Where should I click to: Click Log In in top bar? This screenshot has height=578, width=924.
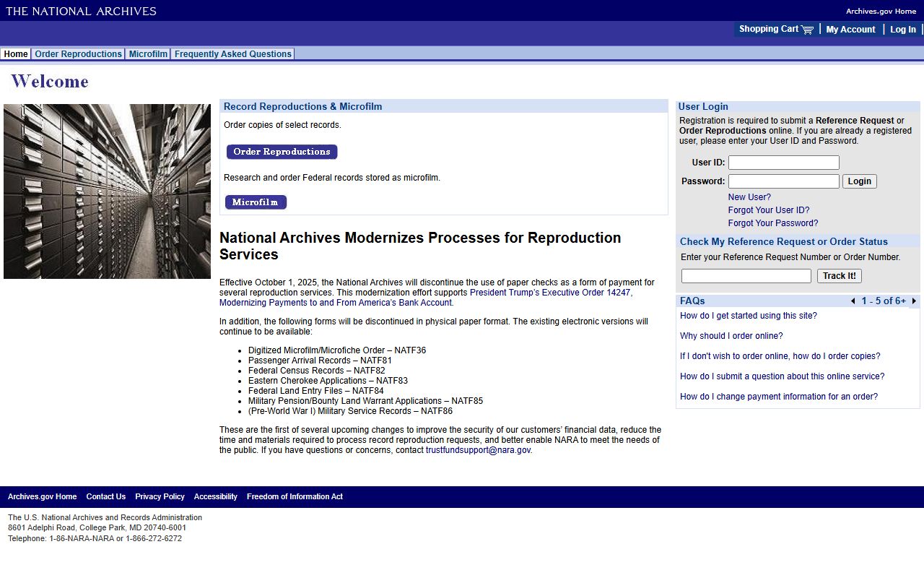tap(902, 30)
